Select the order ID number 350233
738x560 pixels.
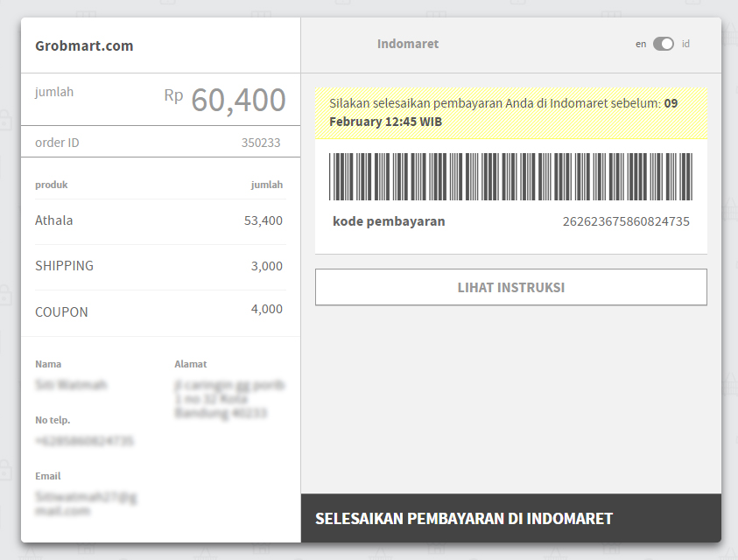pos(261,143)
